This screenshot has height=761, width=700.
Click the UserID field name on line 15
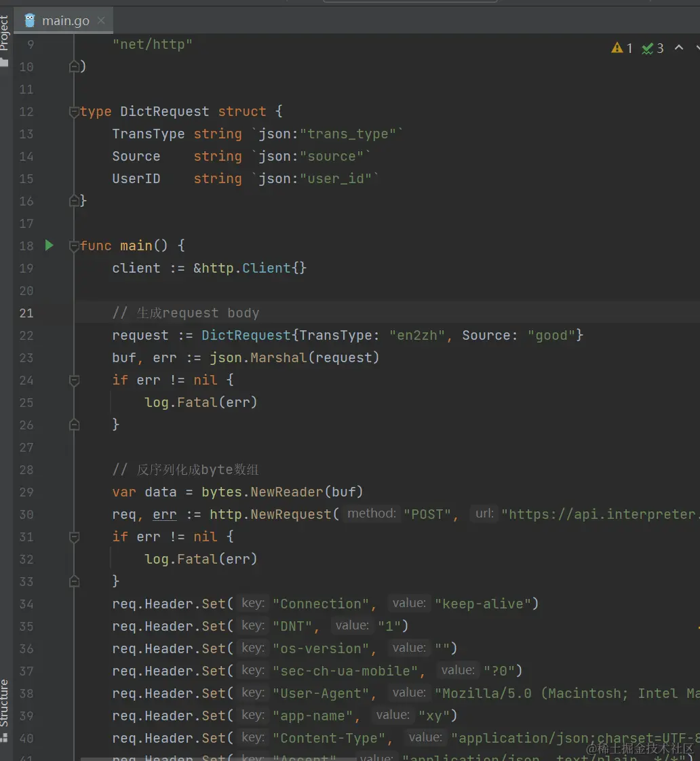click(136, 178)
